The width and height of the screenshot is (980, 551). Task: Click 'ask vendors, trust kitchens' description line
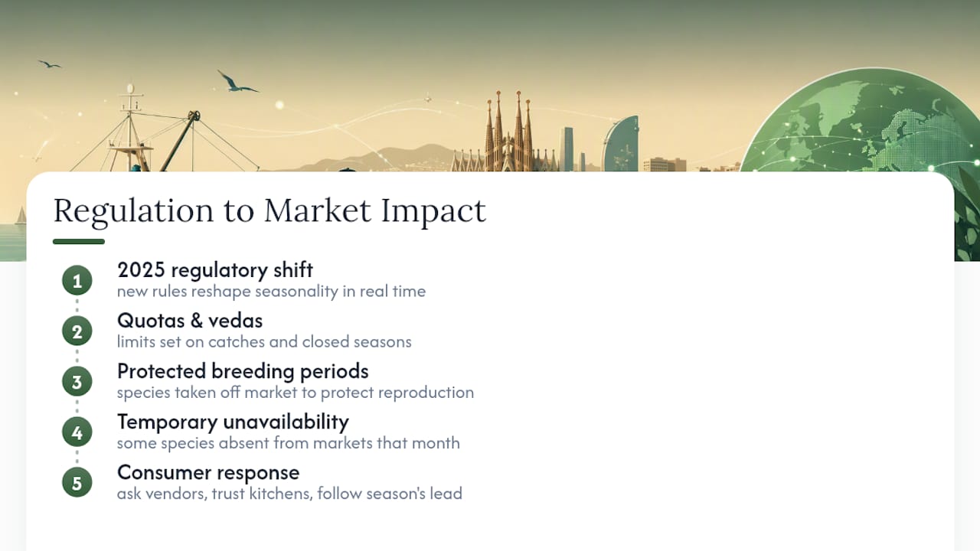(x=289, y=494)
